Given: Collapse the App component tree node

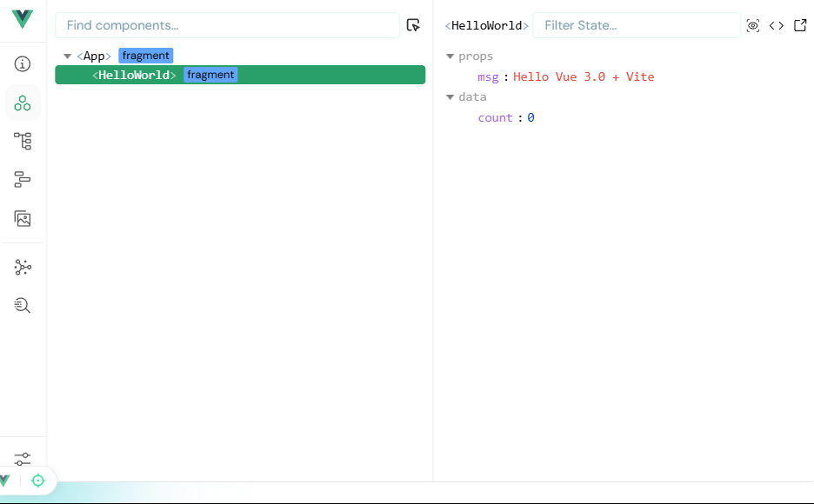Looking at the screenshot, I should 67,55.
